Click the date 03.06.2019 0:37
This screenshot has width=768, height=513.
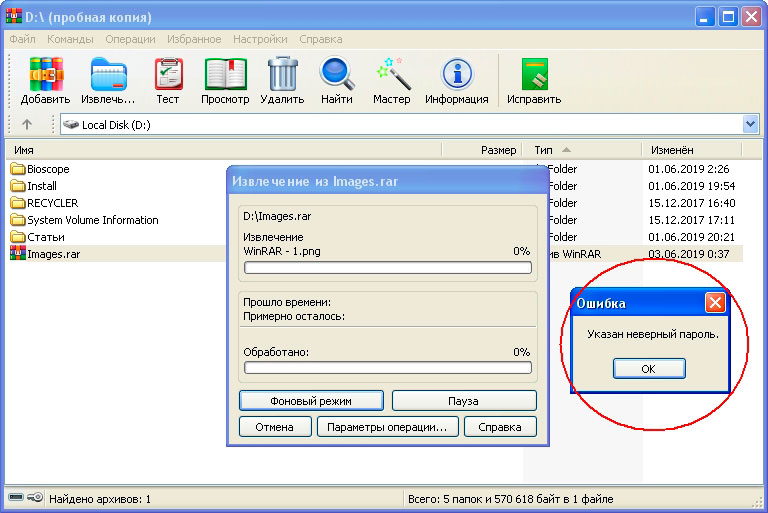[x=689, y=254]
